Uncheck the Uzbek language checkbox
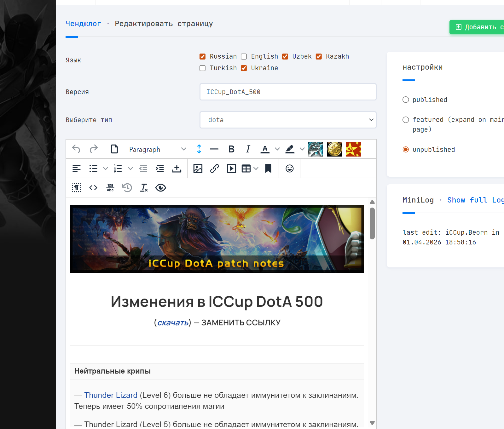Screen dimensions: 504x429 285,56
